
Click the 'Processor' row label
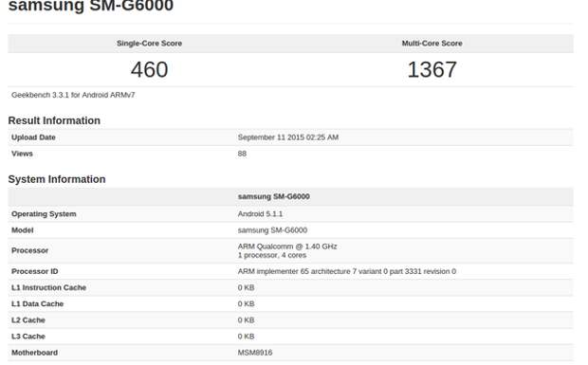coord(30,250)
